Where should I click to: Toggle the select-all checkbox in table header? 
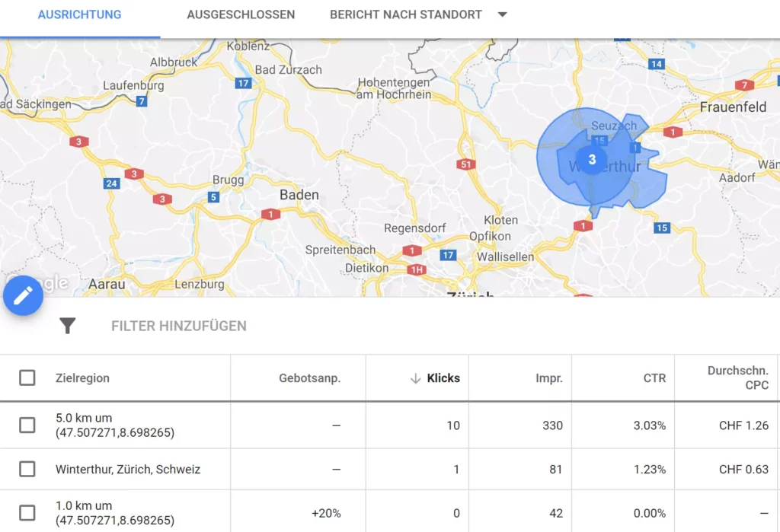[x=27, y=377]
